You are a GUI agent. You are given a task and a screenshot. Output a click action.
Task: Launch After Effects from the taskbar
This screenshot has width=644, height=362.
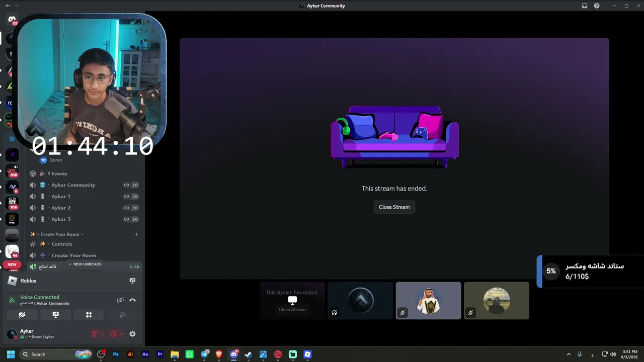coord(145,354)
